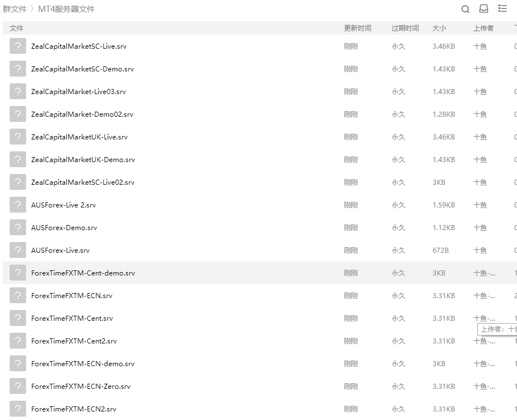Click 3KB size on ZealCapitalMarketSC-Live02.srv row

[439, 183]
